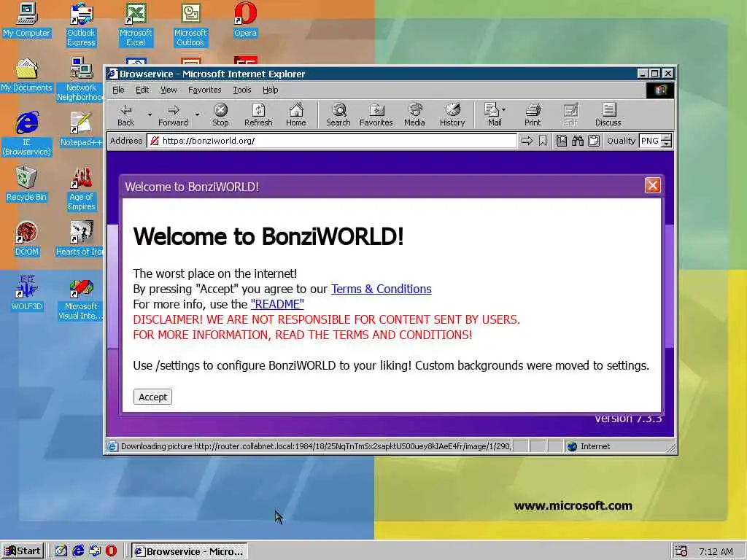
Task: Open the Opera desktop shortcut
Action: tap(245, 20)
